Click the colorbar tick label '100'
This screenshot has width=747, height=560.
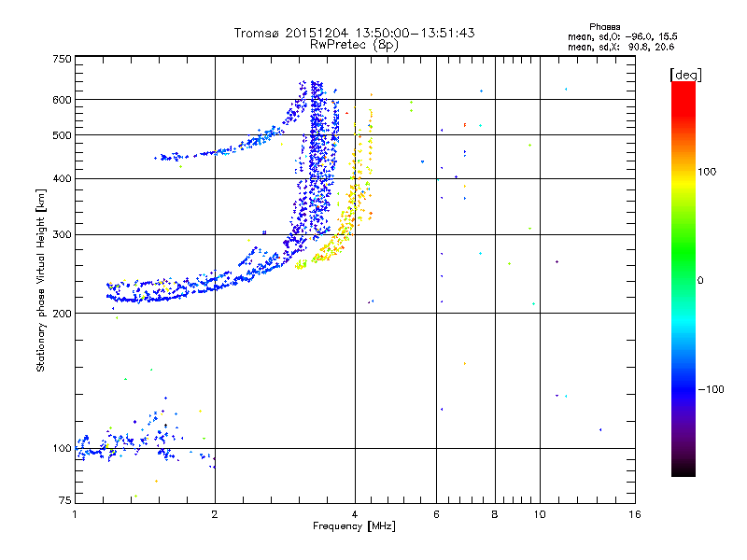(707, 172)
